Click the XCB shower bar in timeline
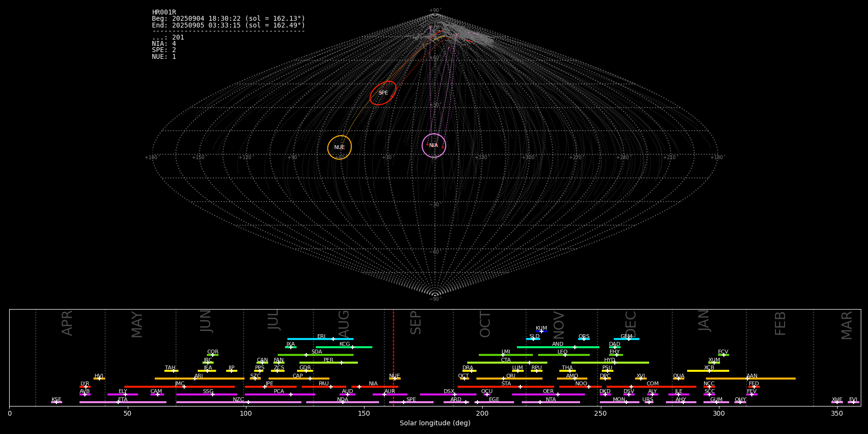 708,371
